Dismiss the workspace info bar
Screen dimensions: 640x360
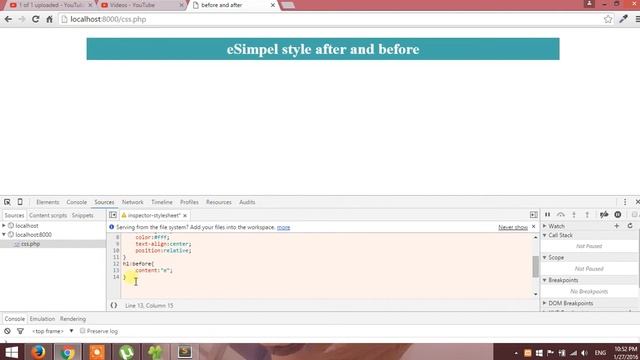(533, 227)
